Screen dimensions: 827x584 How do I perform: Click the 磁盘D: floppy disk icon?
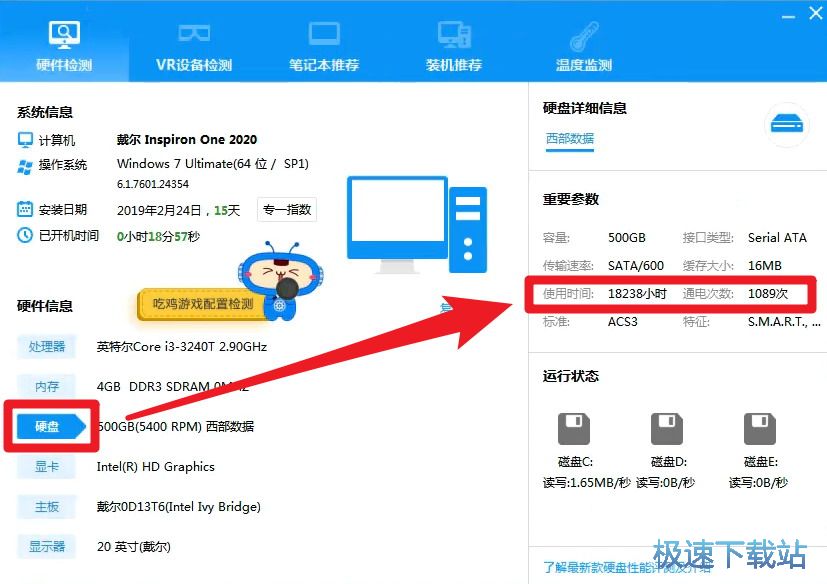click(x=667, y=428)
